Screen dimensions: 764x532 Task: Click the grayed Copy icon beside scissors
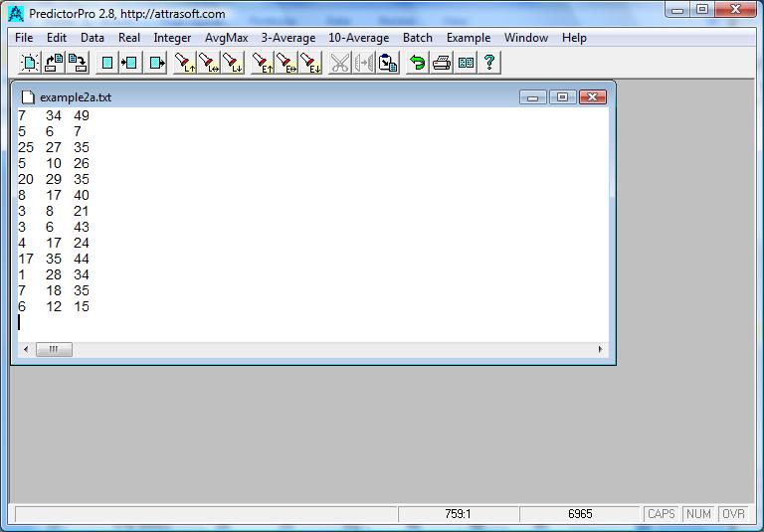coord(364,63)
